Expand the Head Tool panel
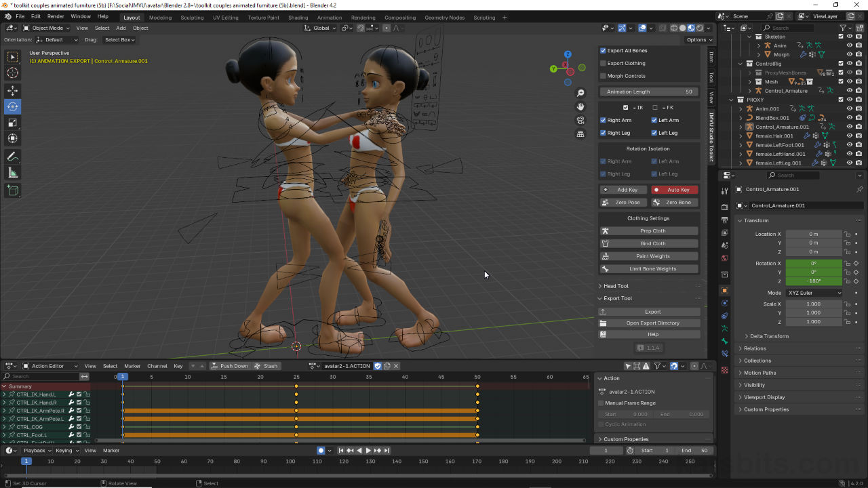The height and width of the screenshot is (488, 868). click(616, 286)
